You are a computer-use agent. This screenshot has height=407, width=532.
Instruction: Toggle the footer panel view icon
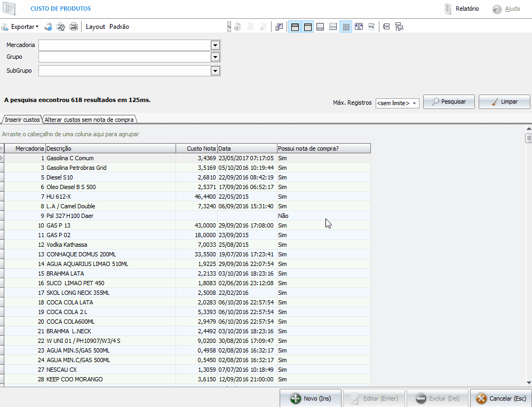pyautogui.click(x=320, y=27)
